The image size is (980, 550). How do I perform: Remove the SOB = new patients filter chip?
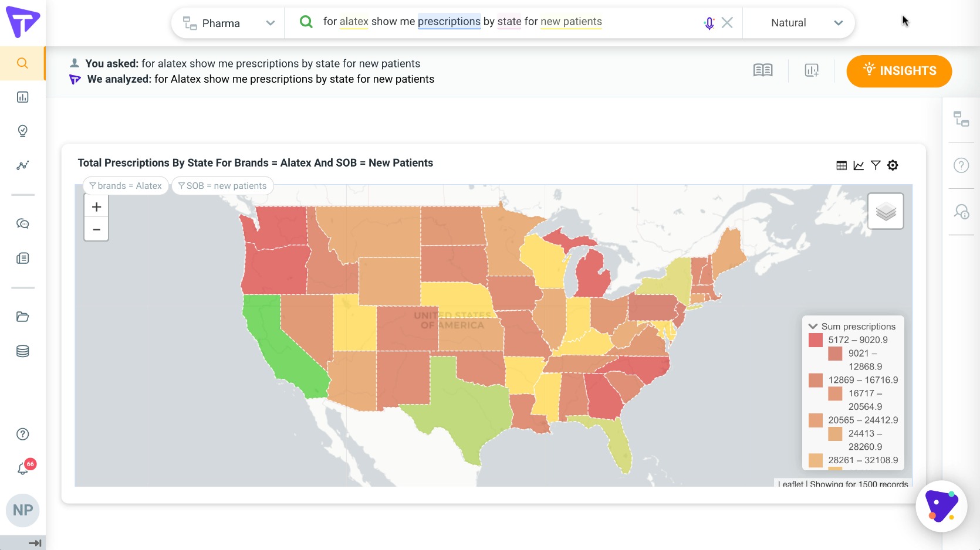pyautogui.click(x=223, y=186)
